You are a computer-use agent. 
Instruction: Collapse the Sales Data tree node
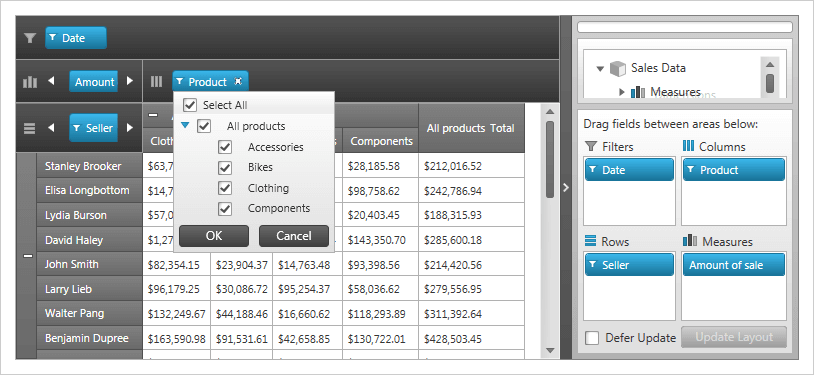(601, 69)
